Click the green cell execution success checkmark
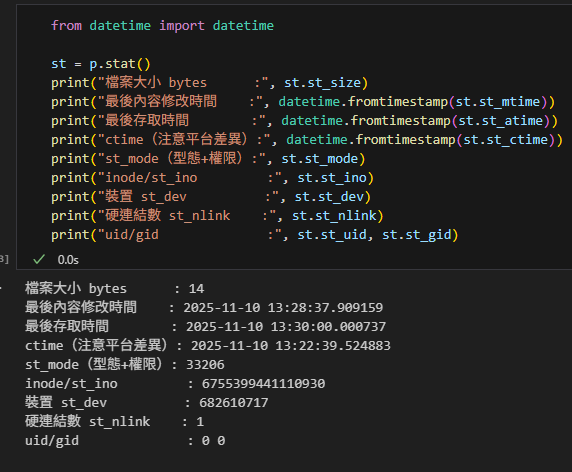The width and height of the screenshot is (572, 472). pos(39,259)
